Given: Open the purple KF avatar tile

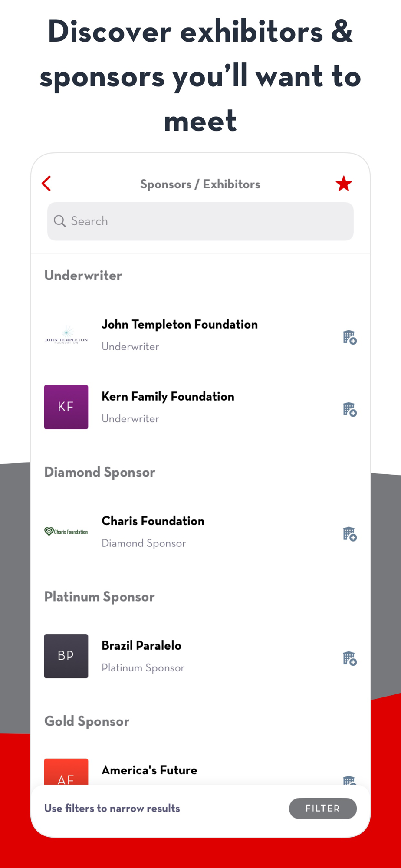Looking at the screenshot, I should [x=66, y=407].
